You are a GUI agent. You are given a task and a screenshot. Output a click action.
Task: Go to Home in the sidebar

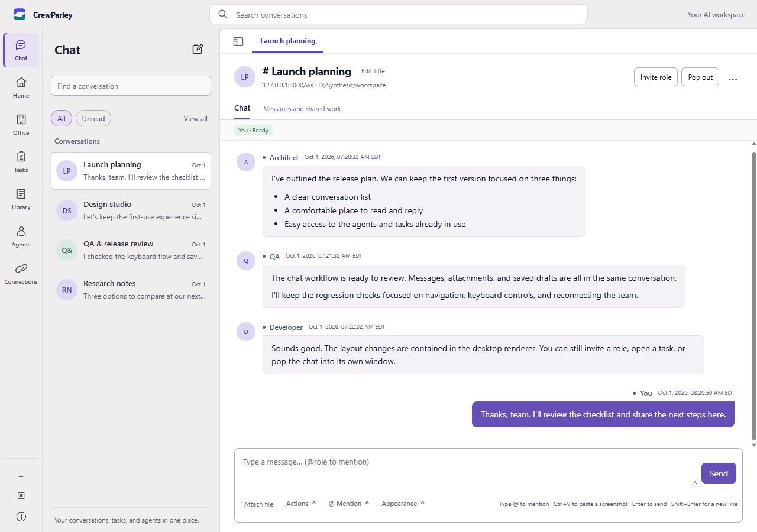pos(21,87)
